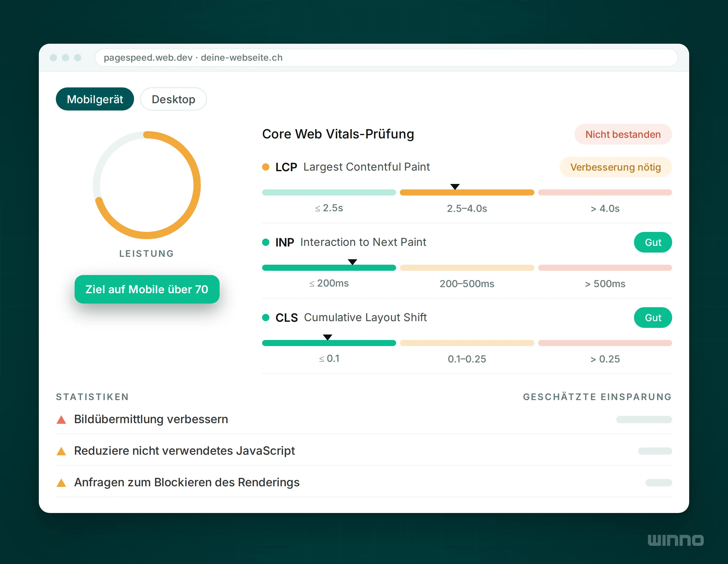
Task: Click the 'Gut' badge for CLS
Action: point(653,318)
